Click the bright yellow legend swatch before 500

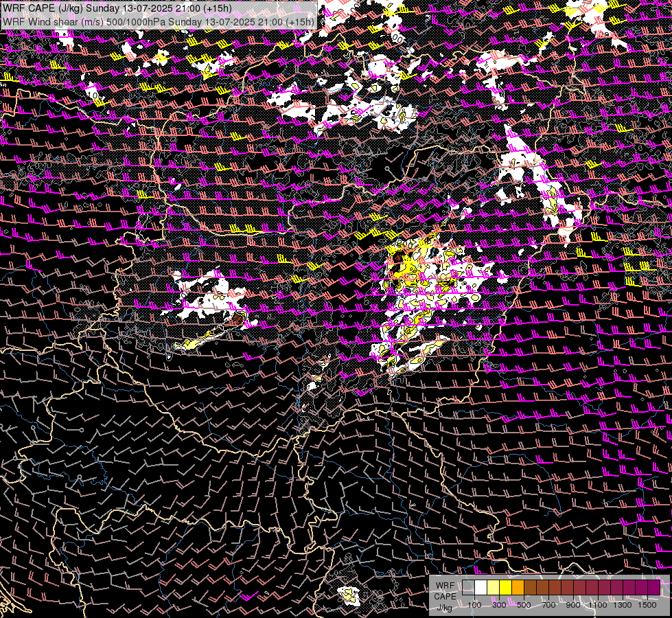click(x=506, y=588)
